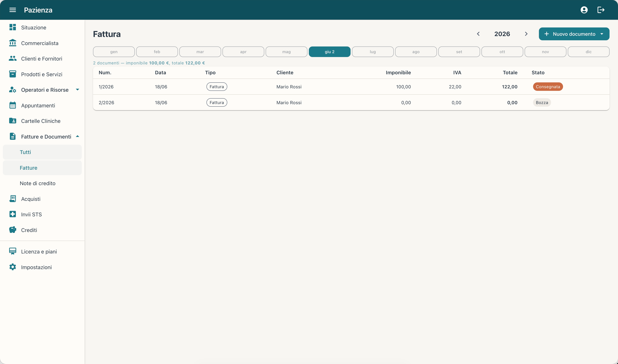Click the Imponibile column header
Image resolution: width=618 pixels, height=364 pixels.
pos(398,73)
